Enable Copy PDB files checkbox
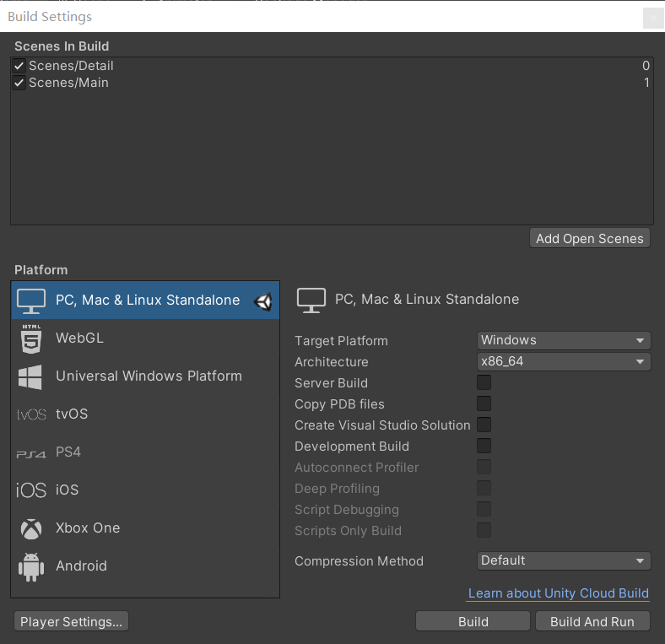Viewport: 665px width, 644px height. point(484,403)
